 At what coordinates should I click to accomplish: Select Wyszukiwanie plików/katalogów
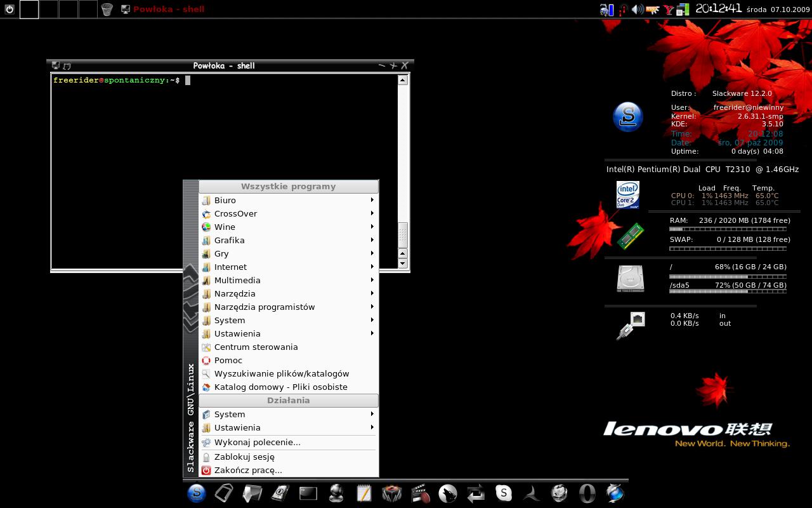(x=289, y=373)
